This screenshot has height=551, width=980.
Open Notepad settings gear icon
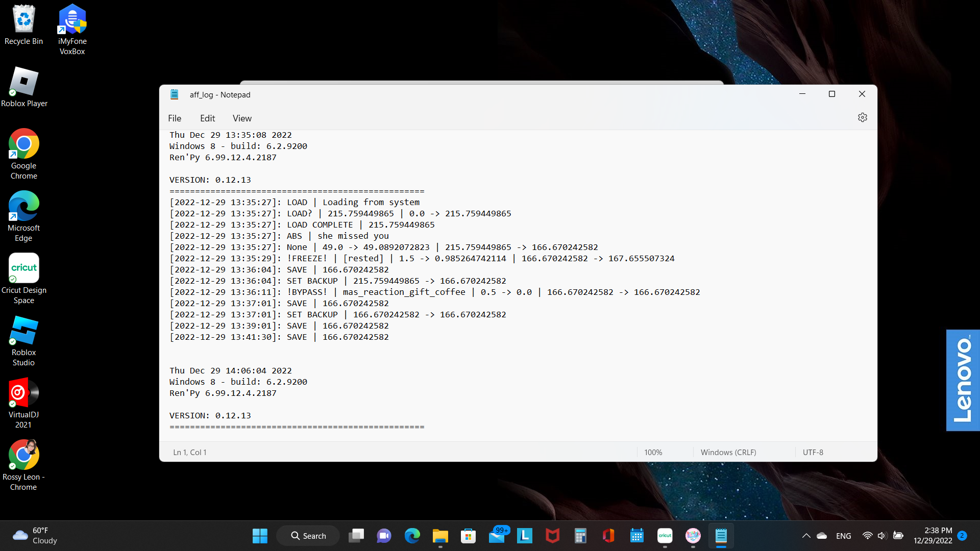862,118
